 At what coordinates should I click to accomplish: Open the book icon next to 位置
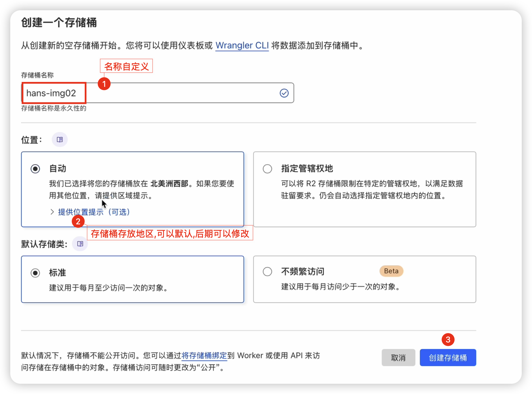(x=60, y=139)
